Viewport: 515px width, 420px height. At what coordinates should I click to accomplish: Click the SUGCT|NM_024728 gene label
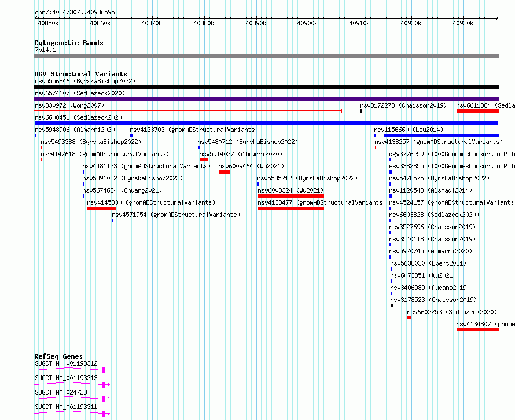(61, 392)
